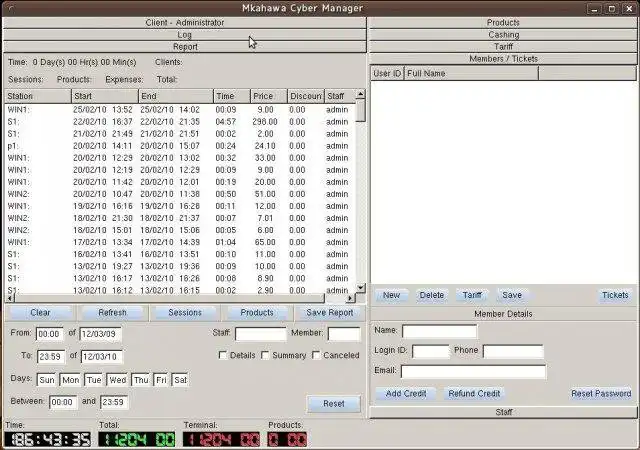Screen dimensions: 640x450
Task: Click the Full Name column header
Action: (x=471, y=74)
